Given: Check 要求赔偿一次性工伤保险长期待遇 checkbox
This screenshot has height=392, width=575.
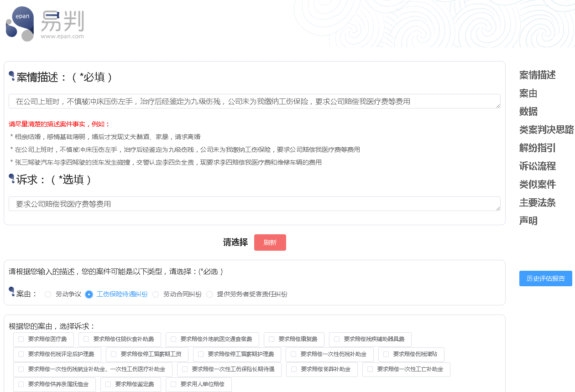Looking at the screenshot, I should [x=185, y=369].
